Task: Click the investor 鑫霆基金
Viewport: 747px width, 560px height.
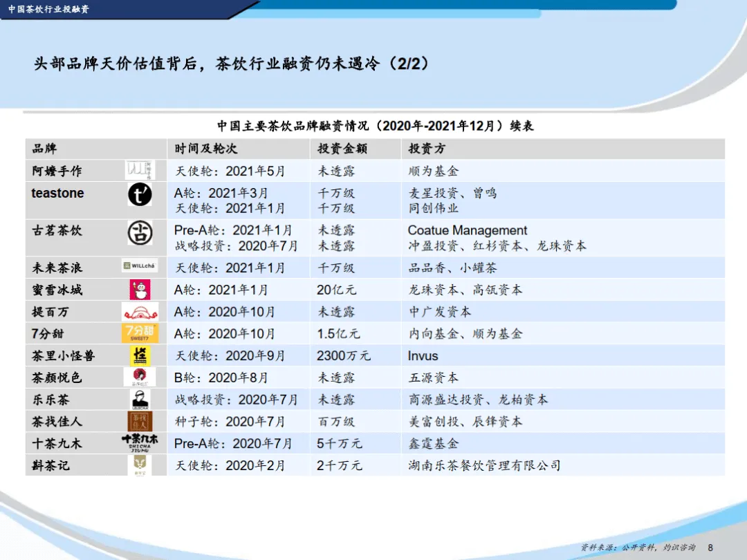Action: (434, 443)
